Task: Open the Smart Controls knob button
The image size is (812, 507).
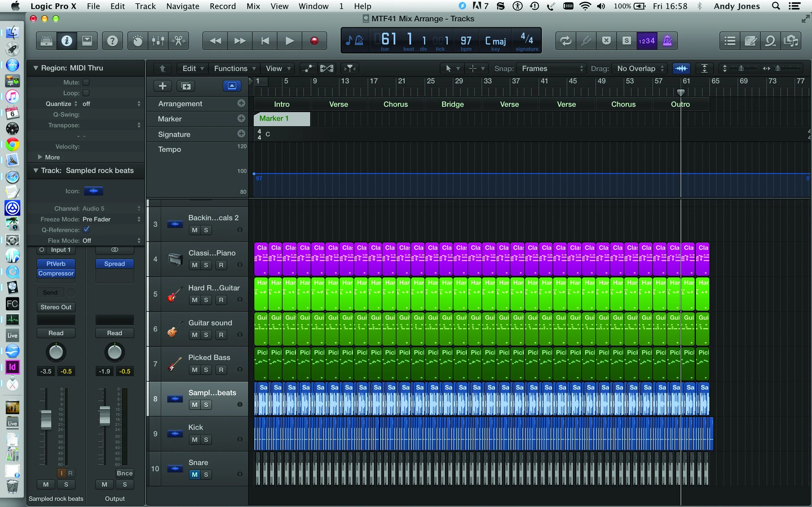Action: pos(138,41)
